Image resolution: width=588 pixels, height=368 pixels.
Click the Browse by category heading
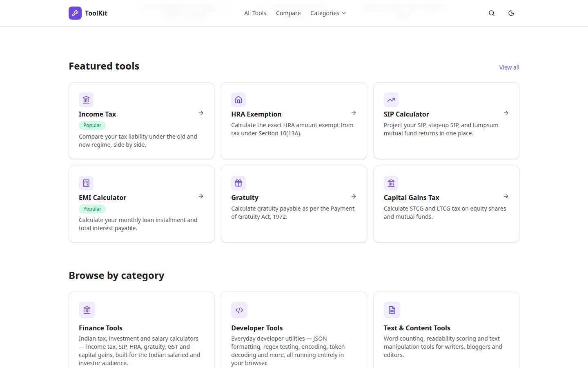point(116,276)
